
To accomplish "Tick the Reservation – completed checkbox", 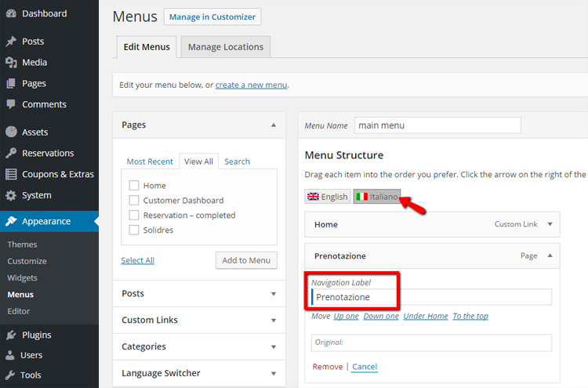I will click(134, 216).
